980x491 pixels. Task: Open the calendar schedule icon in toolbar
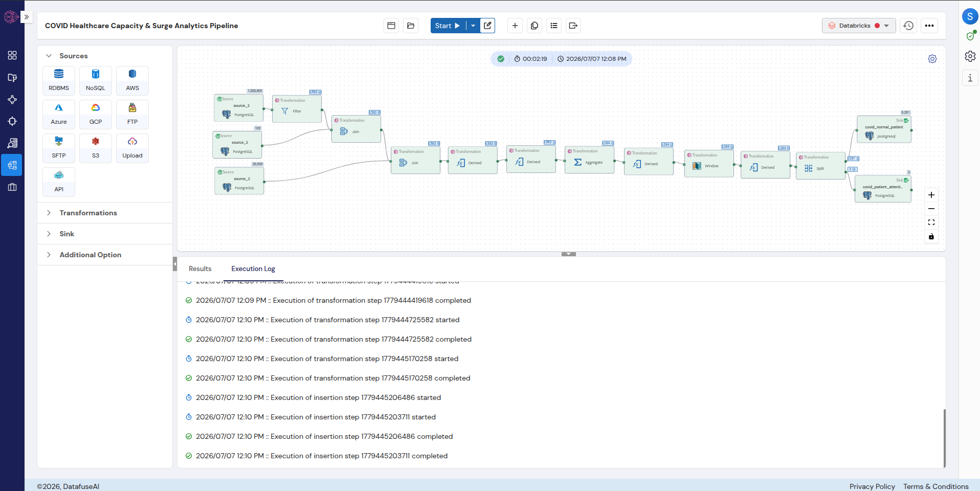tap(391, 26)
